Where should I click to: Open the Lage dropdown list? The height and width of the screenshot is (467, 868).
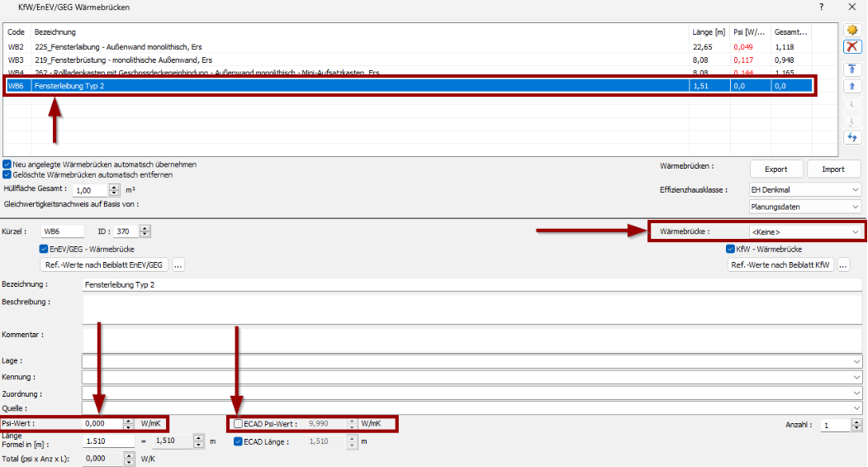click(x=856, y=361)
